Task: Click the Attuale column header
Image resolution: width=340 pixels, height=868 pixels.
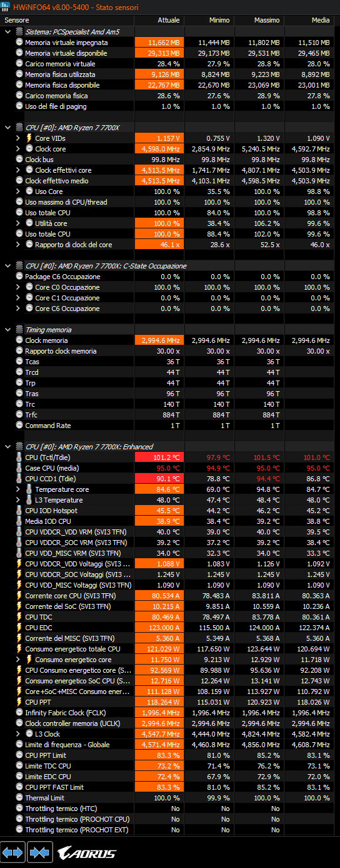Action: 168,20
